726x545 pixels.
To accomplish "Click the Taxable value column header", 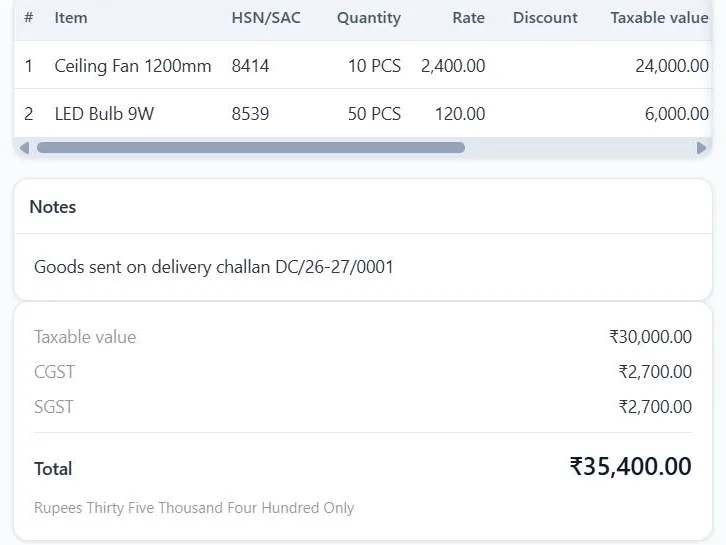I will pos(659,18).
